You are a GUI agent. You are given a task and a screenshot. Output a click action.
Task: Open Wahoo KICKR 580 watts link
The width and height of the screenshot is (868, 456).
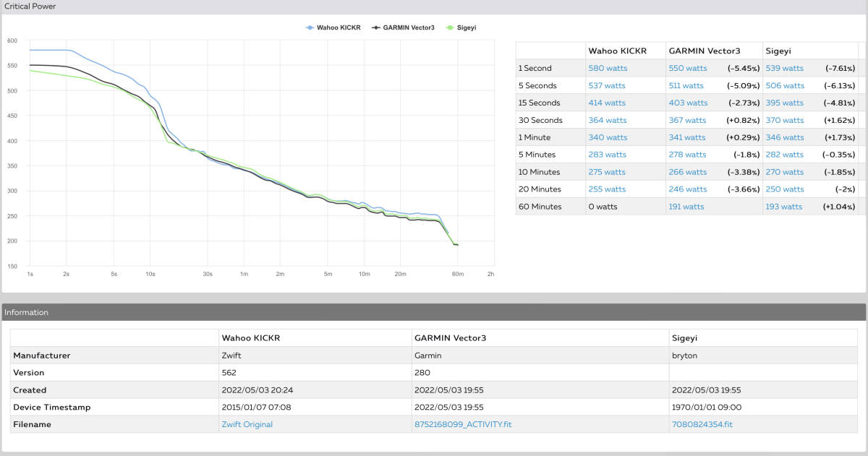[608, 68]
